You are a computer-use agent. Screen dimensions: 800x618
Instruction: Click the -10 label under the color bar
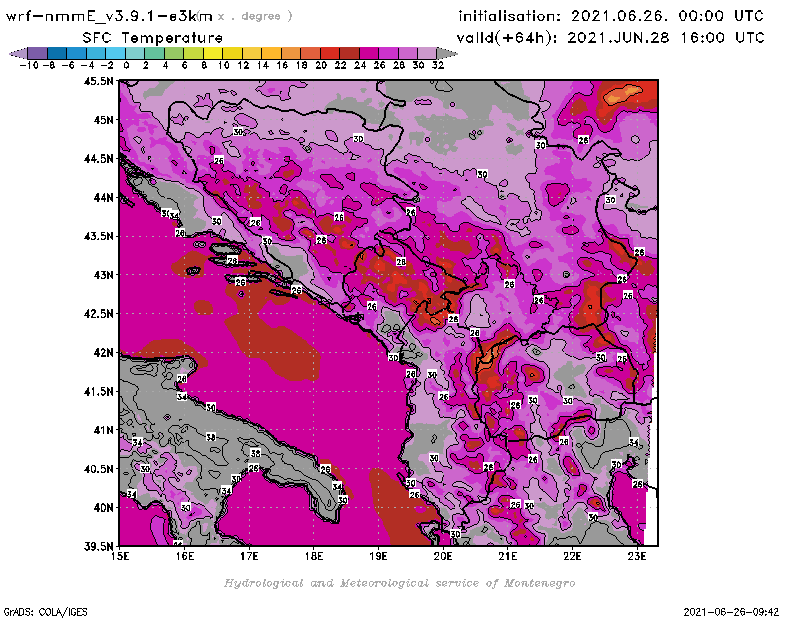click(x=29, y=65)
